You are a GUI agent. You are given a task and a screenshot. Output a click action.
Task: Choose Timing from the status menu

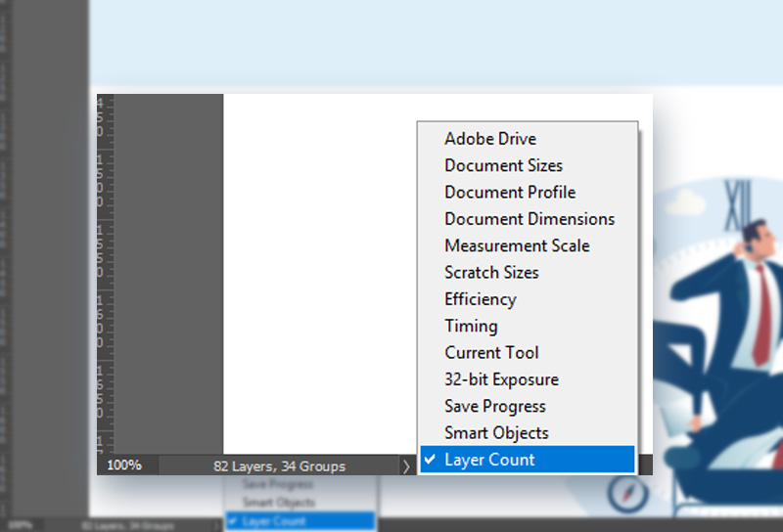[x=471, y=326]
